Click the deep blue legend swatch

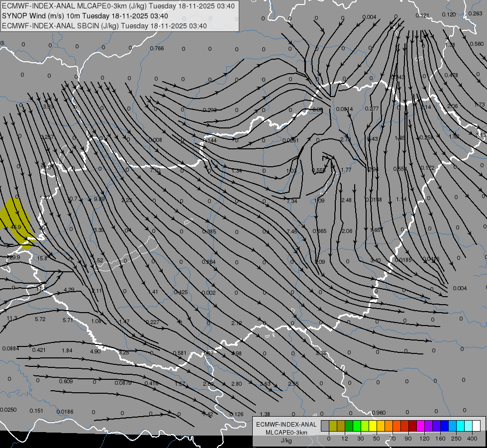444,426
